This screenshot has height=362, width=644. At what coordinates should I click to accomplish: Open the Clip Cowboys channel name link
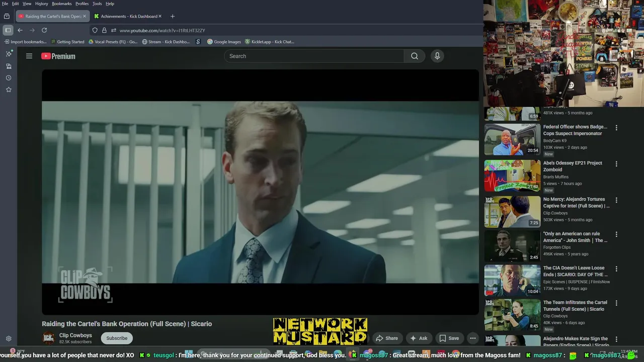point(75,335)
